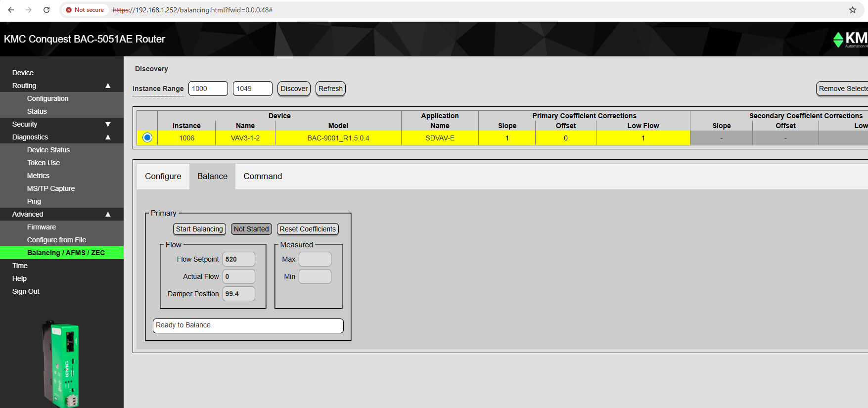
Task: Reload the balancing page
Action: (46, 10)
